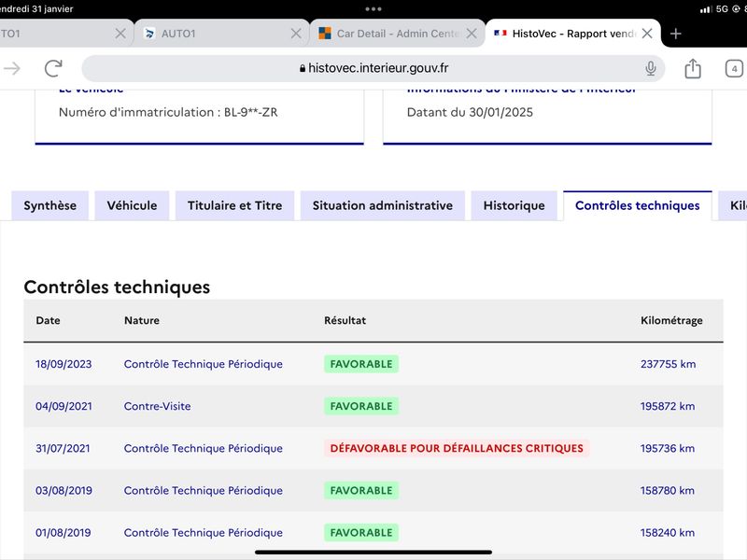Viewport: 747px width, 560px height.
Task: Click the FAVORABLE badge for 03/08/2019
Action: pyautogui.click(x=361, y=491)
